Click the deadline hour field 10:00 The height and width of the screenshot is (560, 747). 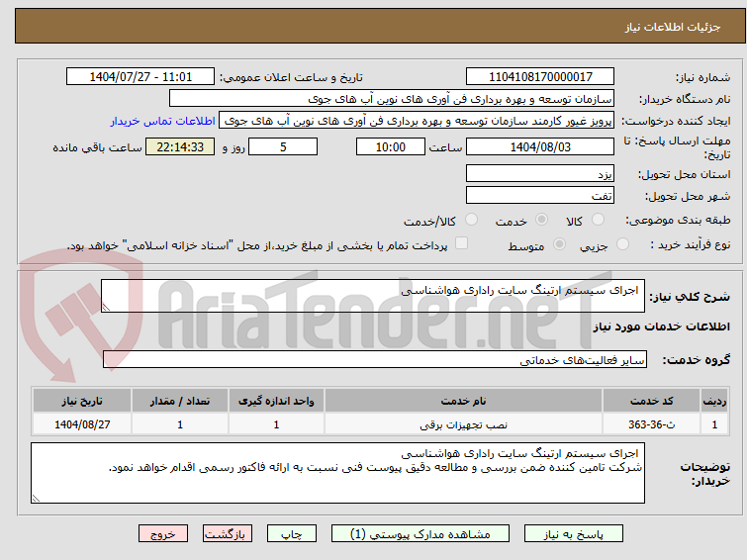pyautogui.click(x=391, y=146)
